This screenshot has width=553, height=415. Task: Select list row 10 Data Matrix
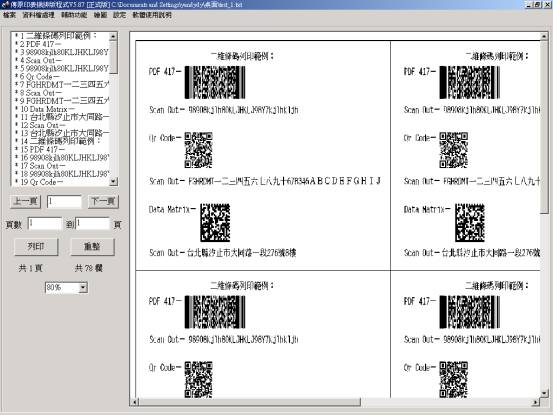click(x=61, y=109)
